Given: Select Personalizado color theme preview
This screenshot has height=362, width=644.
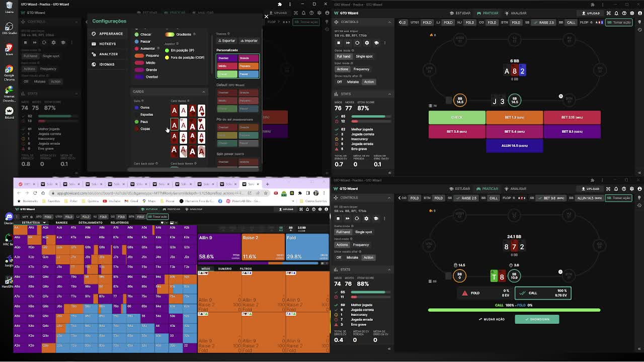Looking at the screenshot, I should click(238, 66).
